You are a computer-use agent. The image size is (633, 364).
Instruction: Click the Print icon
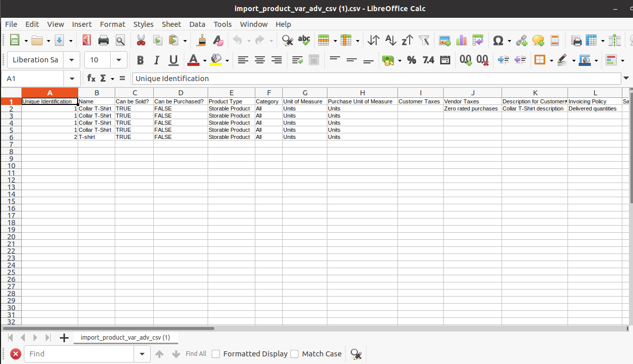click(104, 40)
